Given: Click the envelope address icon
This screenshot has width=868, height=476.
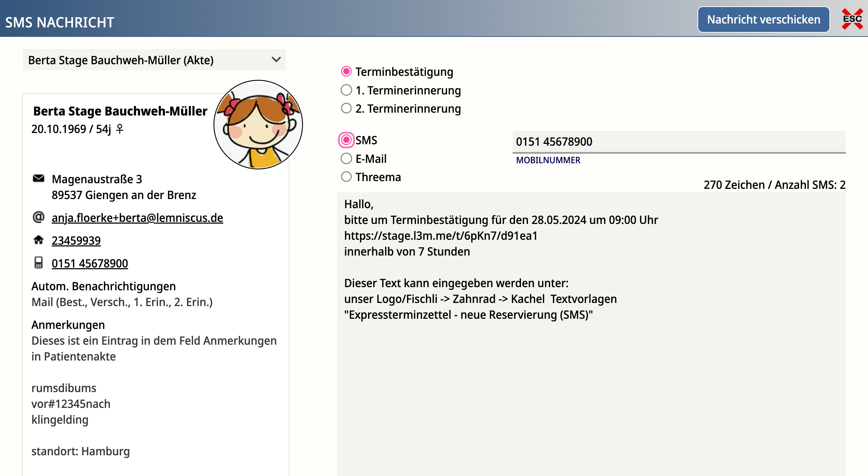Looking at the screenshot, I should [x=38, y=179].
